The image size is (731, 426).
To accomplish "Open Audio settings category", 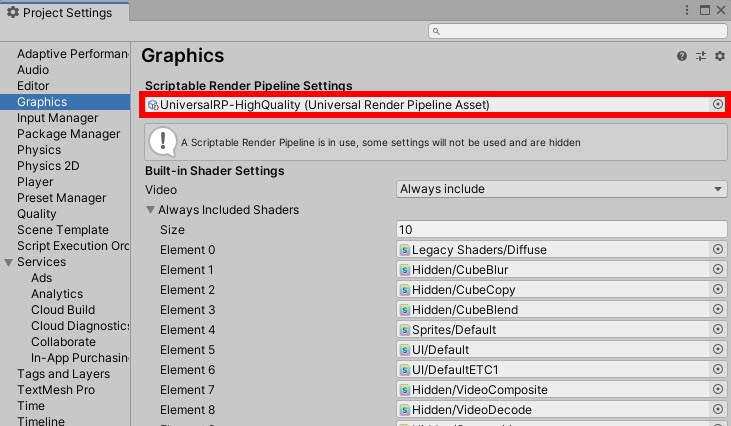I will tap(33, 70).
